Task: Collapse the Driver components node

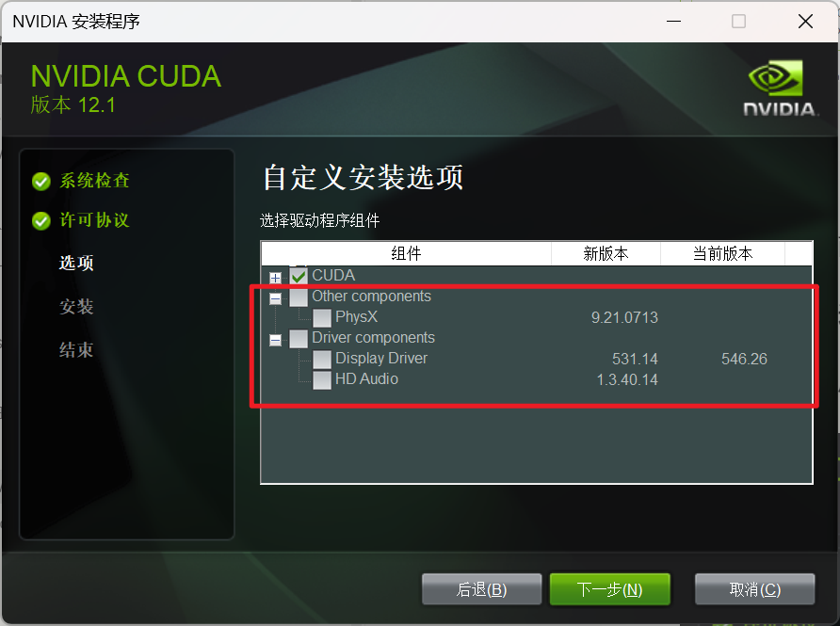Action: pos(275,340)
